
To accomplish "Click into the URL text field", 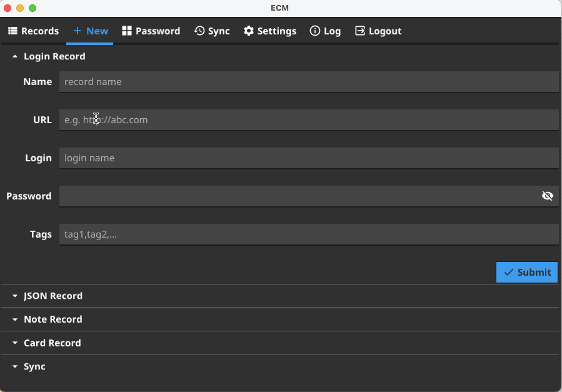I will tap(308, 120).
